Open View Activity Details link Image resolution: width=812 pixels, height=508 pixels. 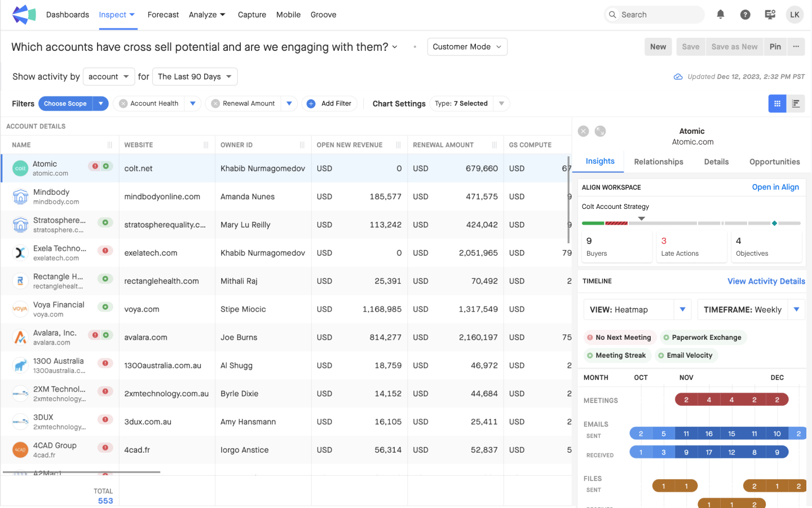766,281
